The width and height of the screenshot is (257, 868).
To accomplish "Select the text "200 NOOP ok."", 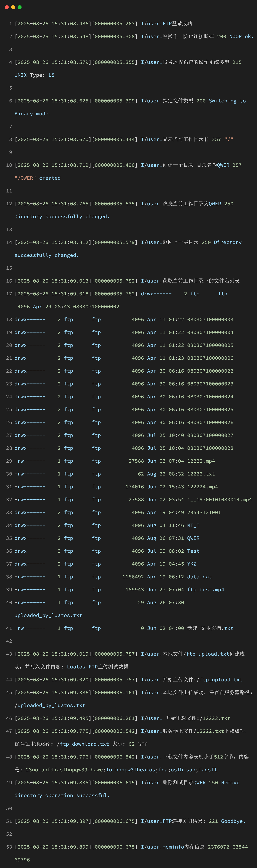I will [235, 36].
